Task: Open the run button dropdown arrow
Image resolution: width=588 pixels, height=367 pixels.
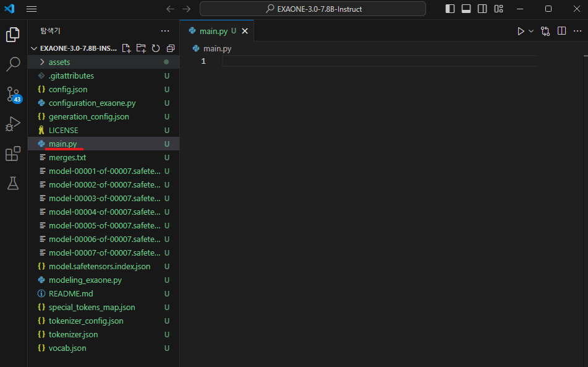Action: tap(531, 31)
